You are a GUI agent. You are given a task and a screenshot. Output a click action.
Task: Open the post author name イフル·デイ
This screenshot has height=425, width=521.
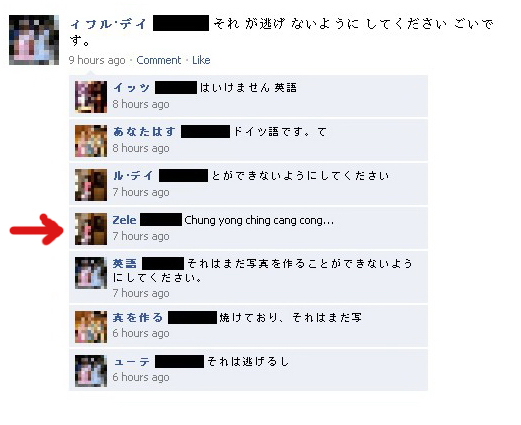pos(109,24)
